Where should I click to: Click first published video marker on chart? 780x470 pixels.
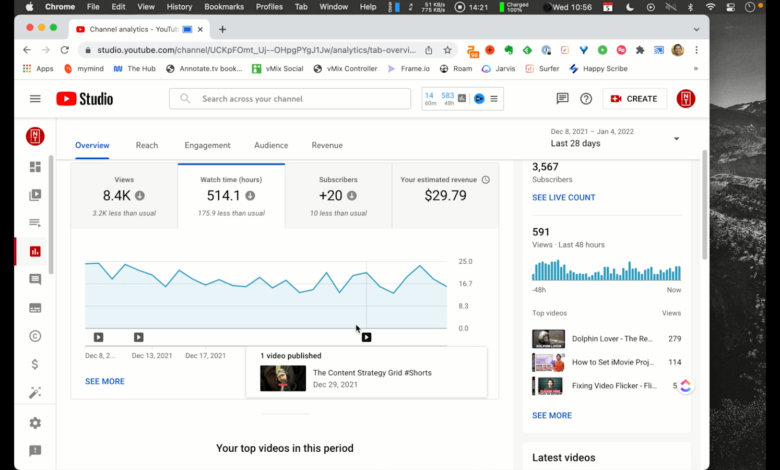[x=98, y=337]
